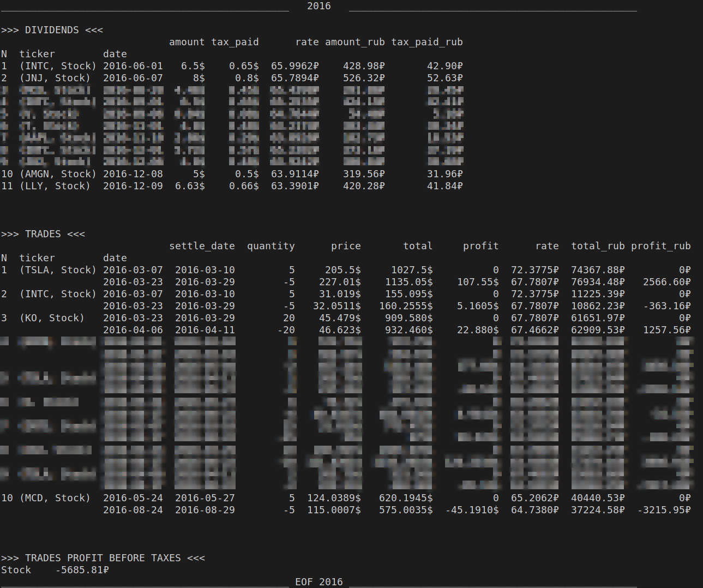This screenshot has width=703, height=588.
Task: Click INTC price 32.0511$
Action: click(337, 306)
